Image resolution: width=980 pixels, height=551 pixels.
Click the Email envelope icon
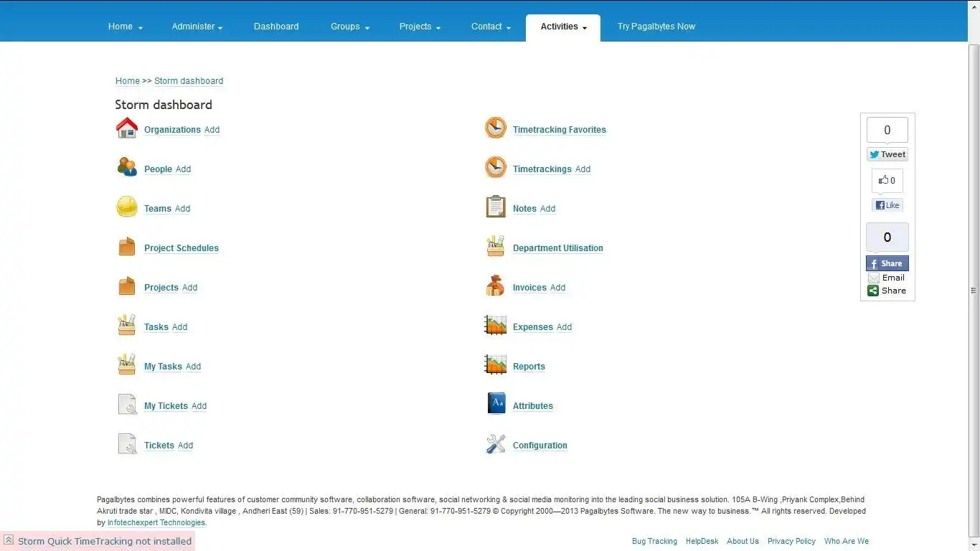pyautogui.click(x=873, y=278)
